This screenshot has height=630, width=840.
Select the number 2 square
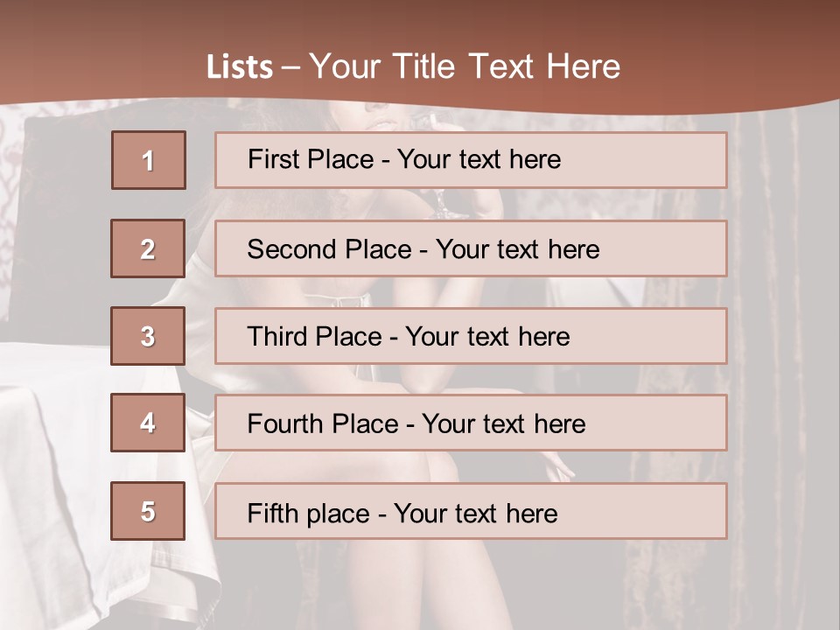click(148, 248)
